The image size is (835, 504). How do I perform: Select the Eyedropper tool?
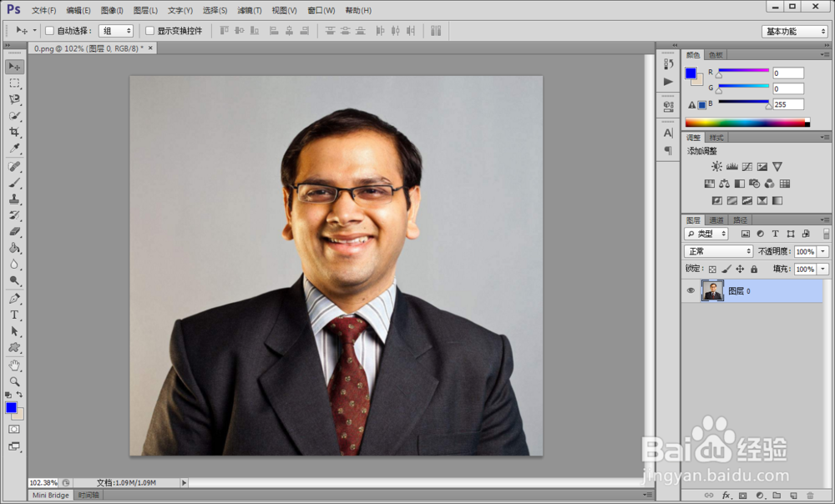(14, 149)
